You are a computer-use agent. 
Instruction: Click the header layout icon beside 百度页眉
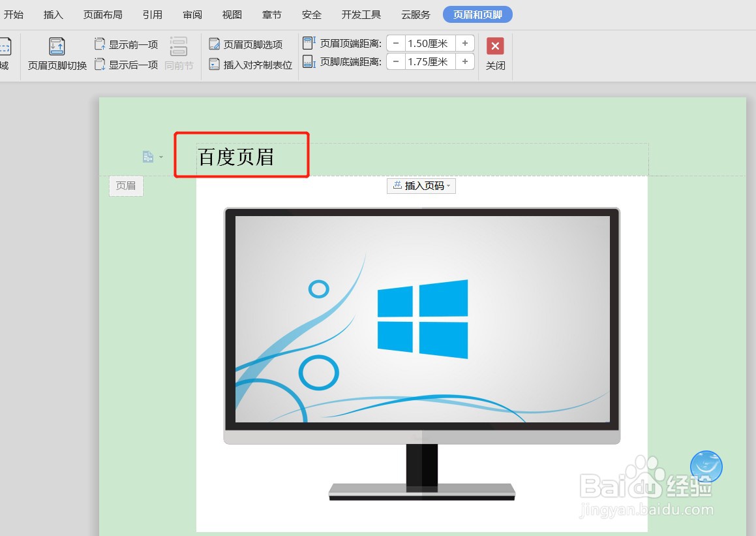148,157
